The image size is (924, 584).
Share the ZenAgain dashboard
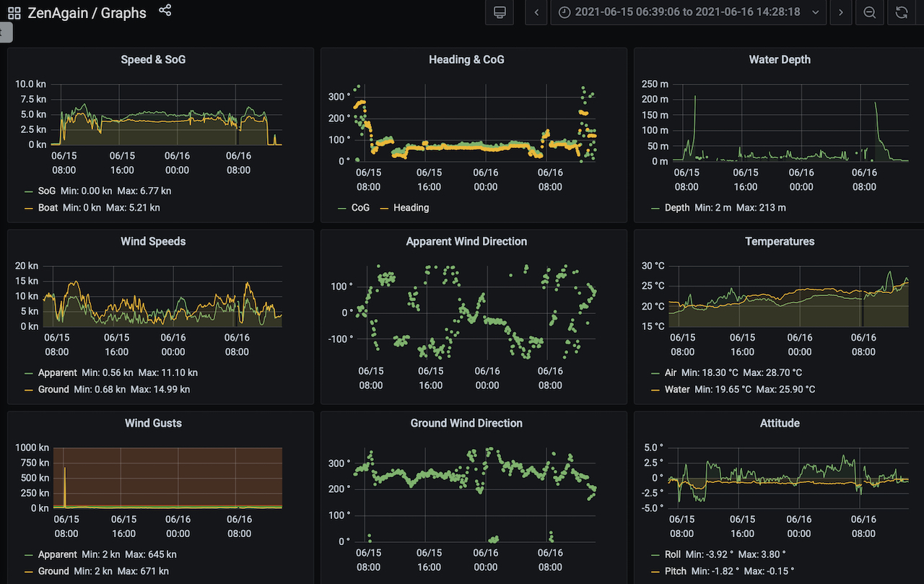point(165,10)
